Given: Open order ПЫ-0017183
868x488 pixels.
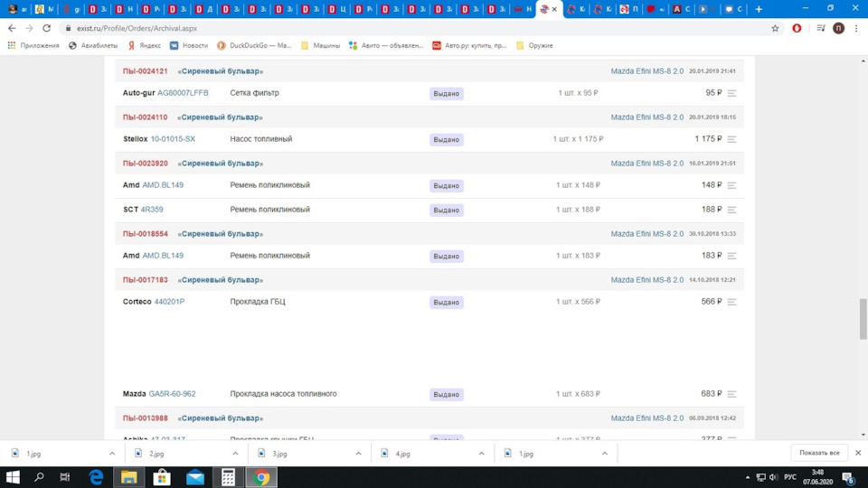Looking at the screenshot, I should 145,280.
